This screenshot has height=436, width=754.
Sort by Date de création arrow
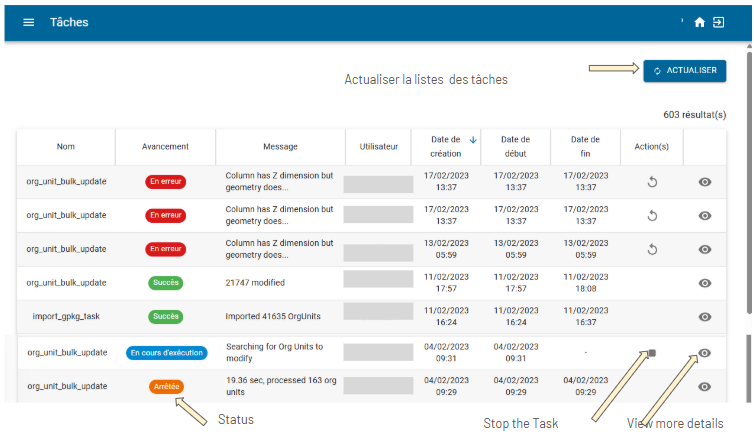tap(473, 140)
